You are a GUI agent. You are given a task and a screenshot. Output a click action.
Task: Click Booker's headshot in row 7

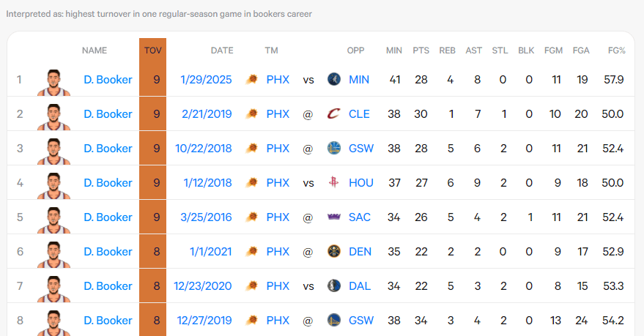click(53, 289)
